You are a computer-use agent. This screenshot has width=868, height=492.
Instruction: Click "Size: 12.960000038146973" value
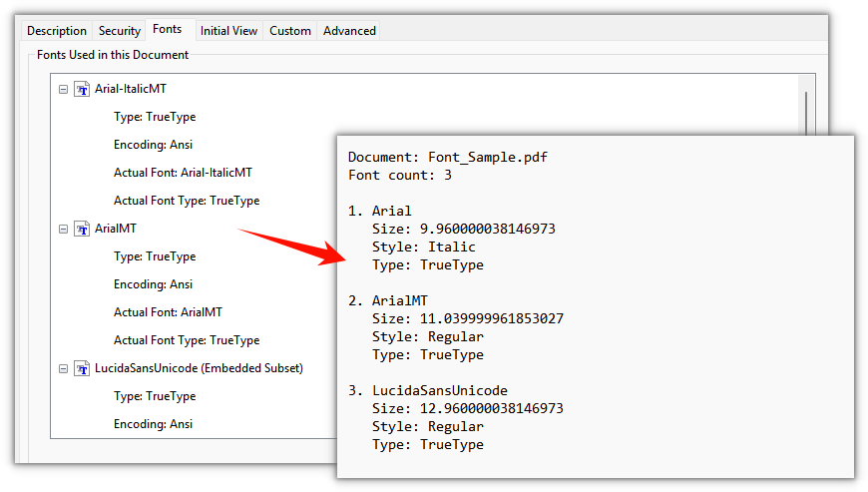coord(468,408)
